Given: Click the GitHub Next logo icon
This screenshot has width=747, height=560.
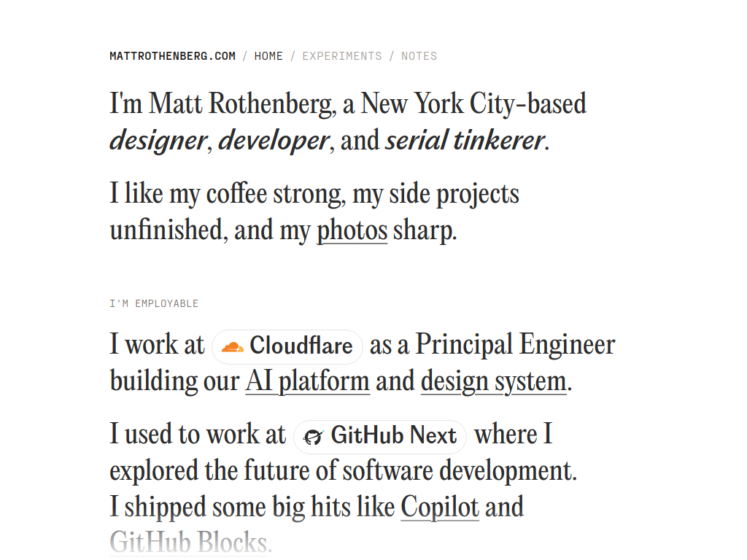Looking at the screenshot, I should click(x=313, y=436).
